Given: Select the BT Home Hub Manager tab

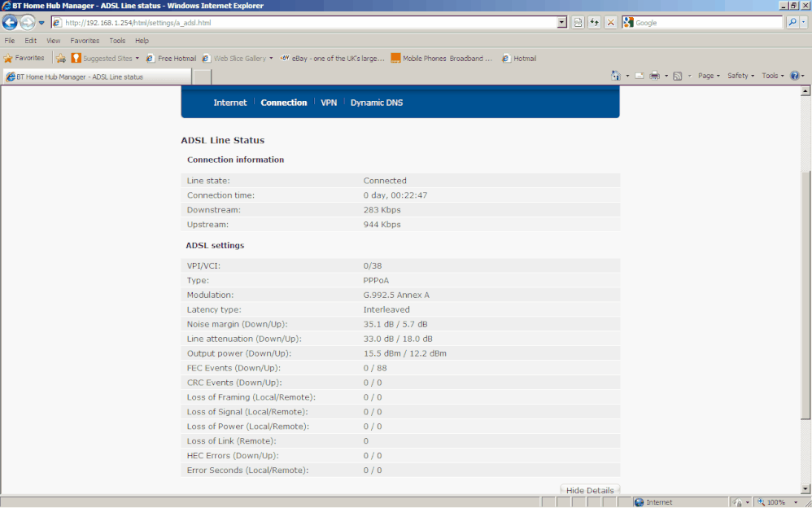Looking at the screenshot, I should click(97, 77).
